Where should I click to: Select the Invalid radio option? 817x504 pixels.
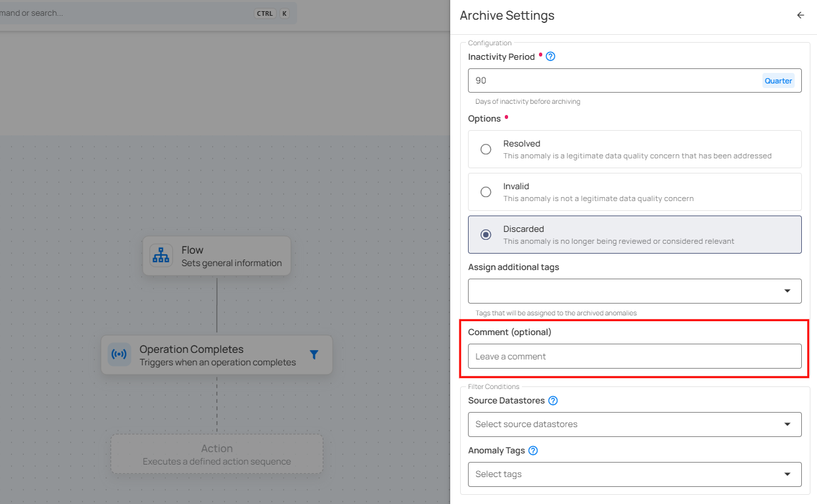[486, 192]
